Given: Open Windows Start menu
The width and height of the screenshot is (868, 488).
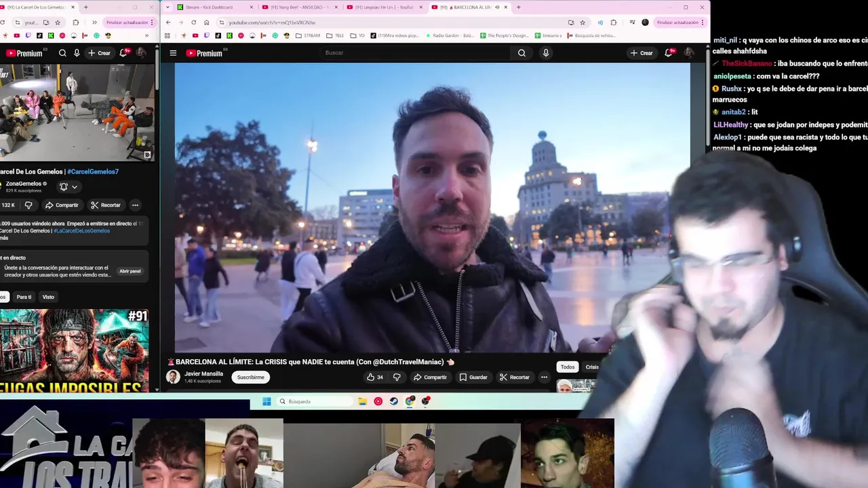Looking at the screenshot, I should click(x=267, y=401).
